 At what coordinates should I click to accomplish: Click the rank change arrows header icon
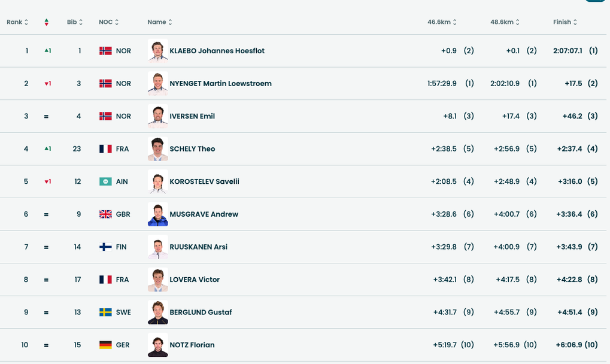coord(46,22)
